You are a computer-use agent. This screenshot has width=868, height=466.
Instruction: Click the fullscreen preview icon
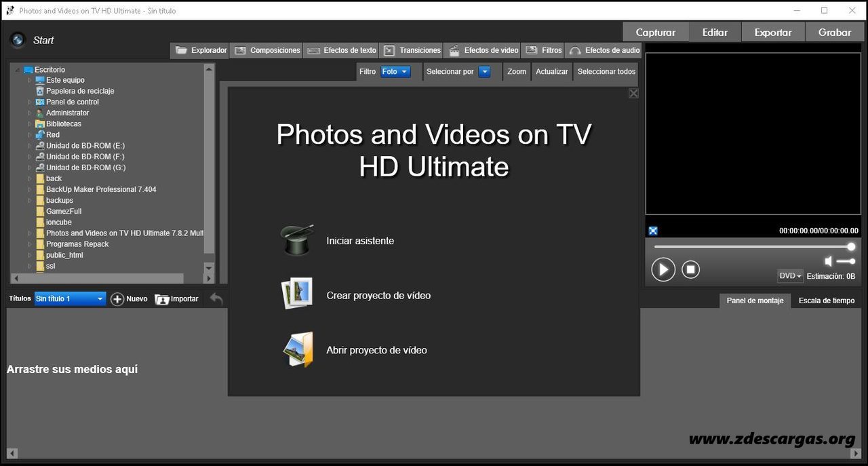click(653, 231)
